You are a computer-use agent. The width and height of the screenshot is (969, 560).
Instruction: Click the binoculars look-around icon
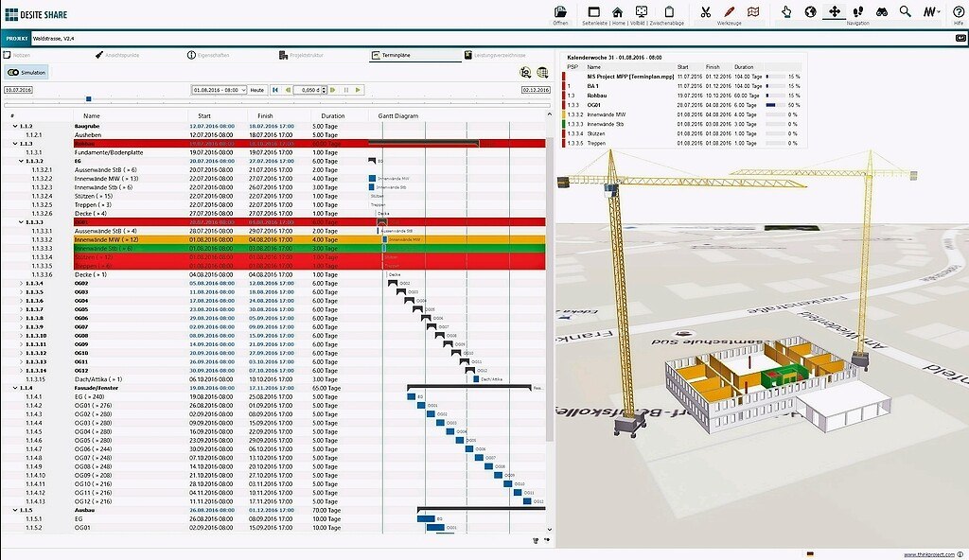coord(882,11)
